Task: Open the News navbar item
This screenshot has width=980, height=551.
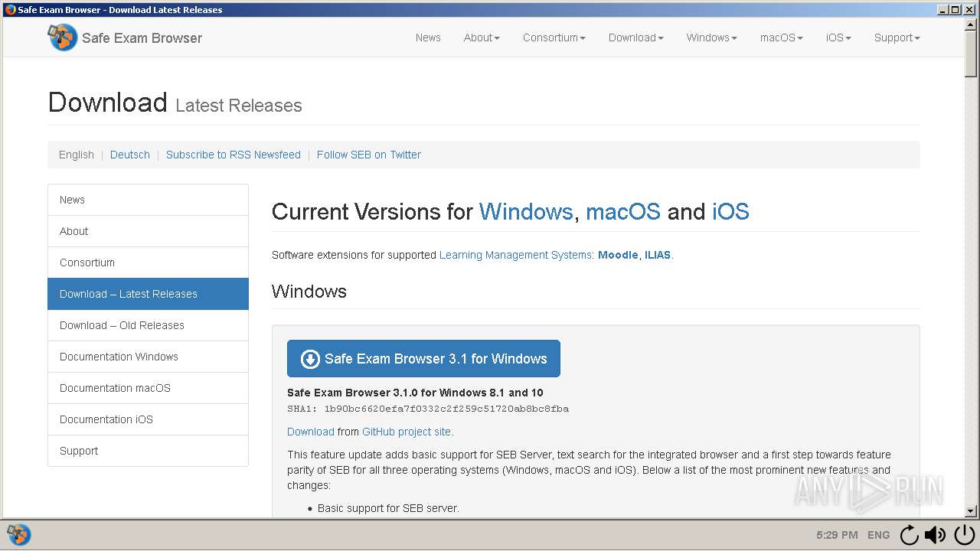Action: (428, 37)
